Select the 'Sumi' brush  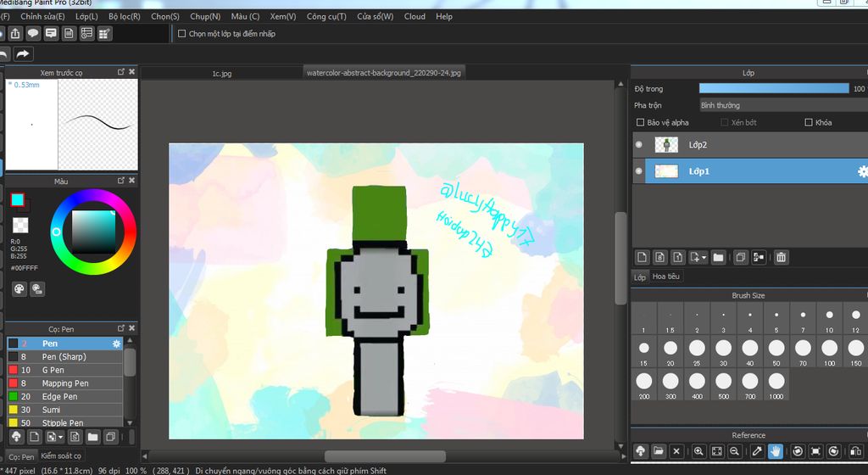coord(64,411)
